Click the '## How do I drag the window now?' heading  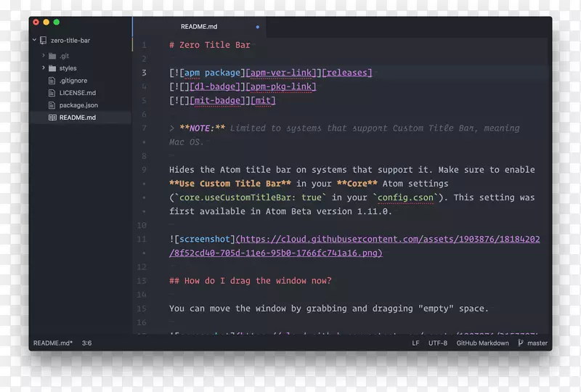pos(251,281)
